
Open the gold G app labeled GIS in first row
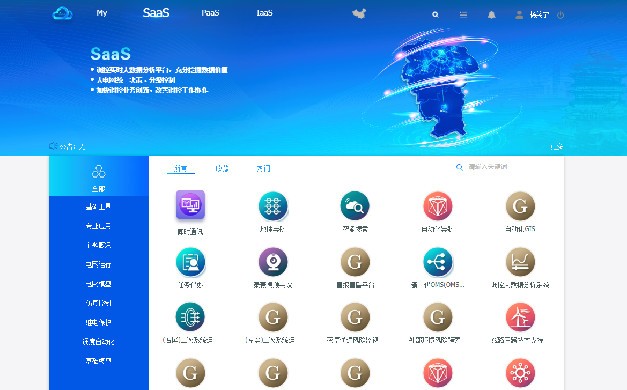(x=520, y=206)
